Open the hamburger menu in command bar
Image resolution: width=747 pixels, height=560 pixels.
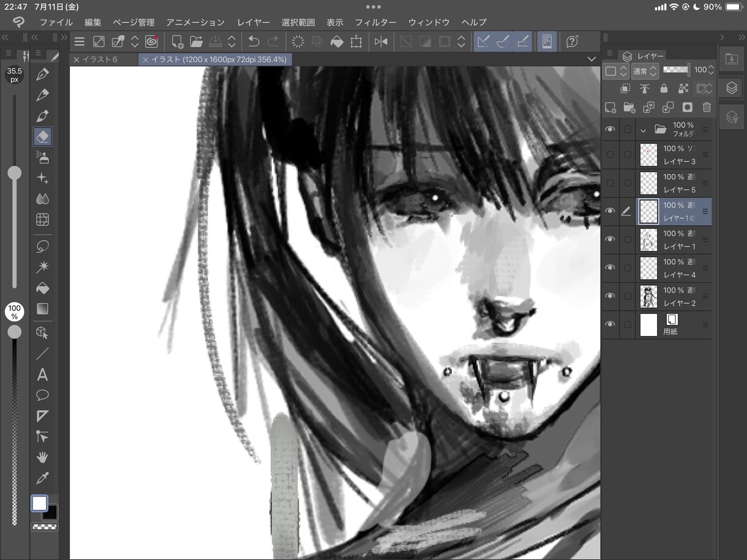click(x=80, y=42)
